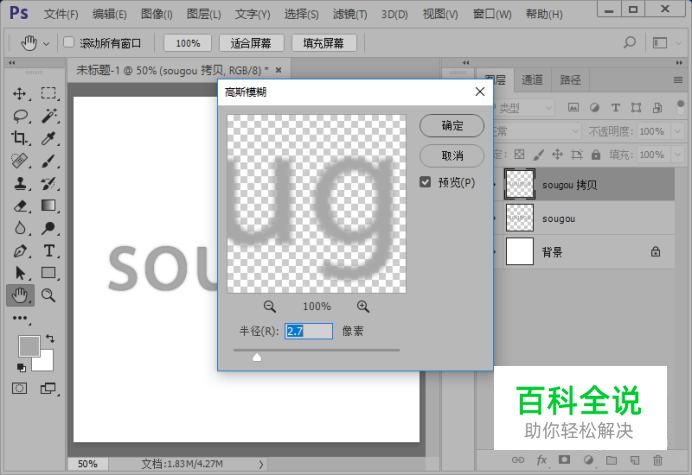
Task: Select the Lasso tool
Action: click(x=20, y=116)
